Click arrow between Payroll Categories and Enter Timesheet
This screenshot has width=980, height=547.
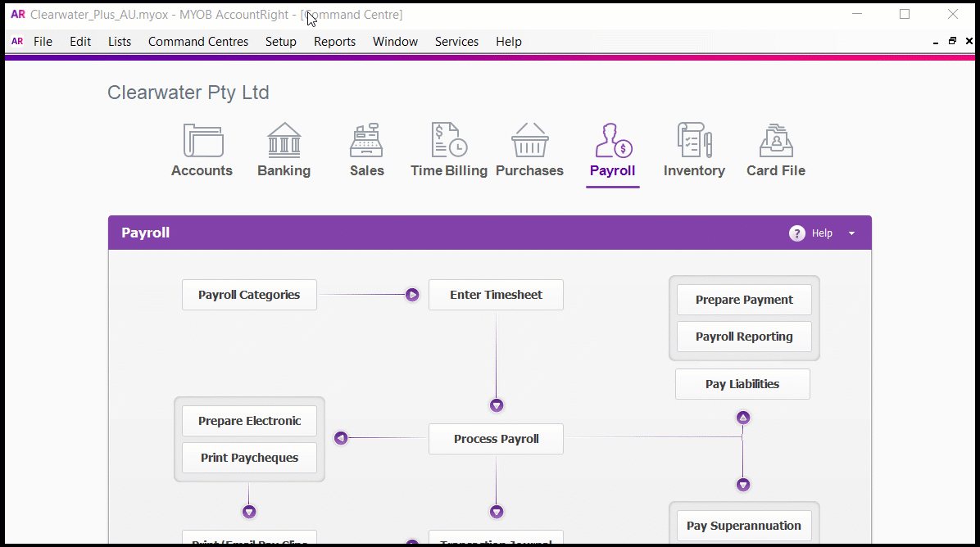412,295
